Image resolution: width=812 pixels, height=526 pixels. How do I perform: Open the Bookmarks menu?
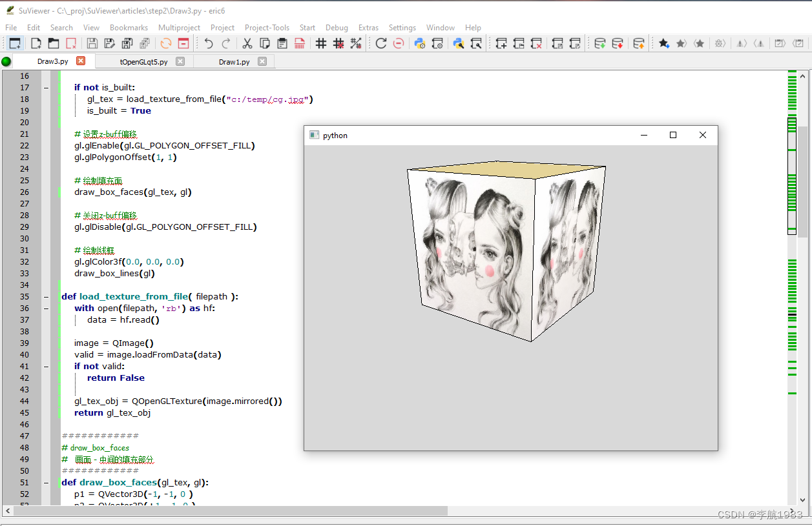coord(129,28)
